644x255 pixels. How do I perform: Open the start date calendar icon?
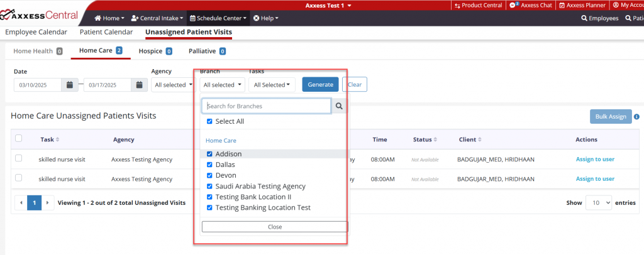[70, 85]
